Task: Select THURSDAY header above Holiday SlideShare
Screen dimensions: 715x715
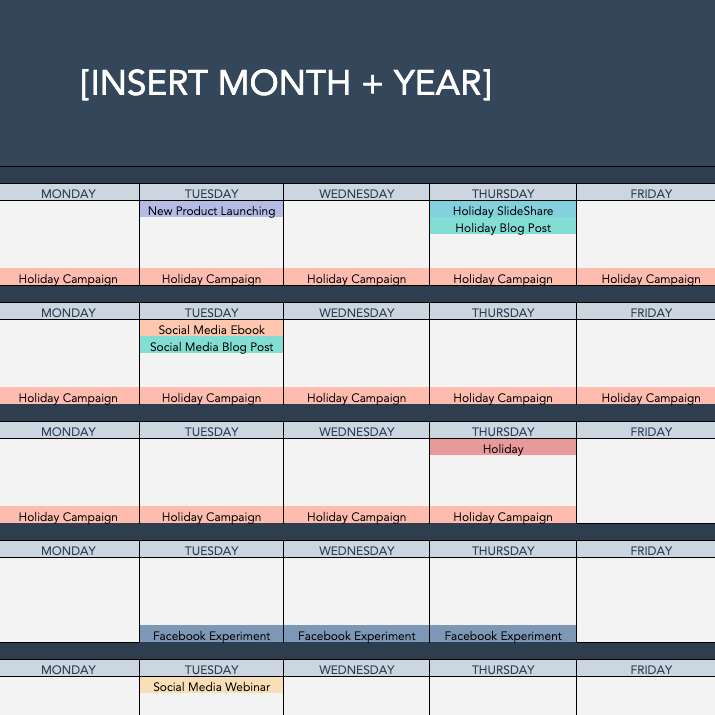Action: tap(503, 193)
